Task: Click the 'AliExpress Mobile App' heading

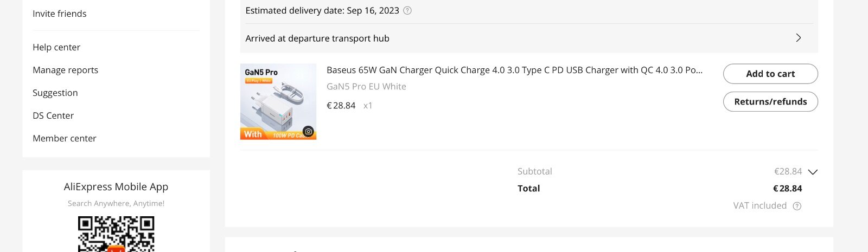Action: pos(116,187)
